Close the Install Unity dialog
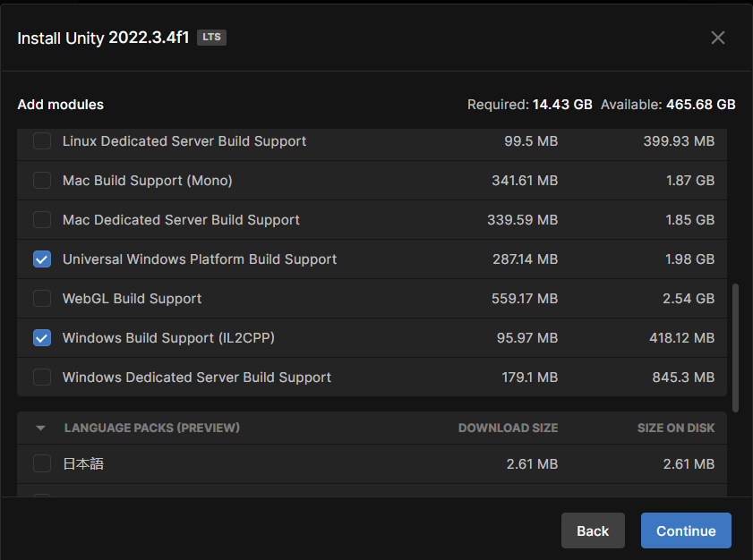The width and height of the screenshot is (753, 560). (717, 38)
